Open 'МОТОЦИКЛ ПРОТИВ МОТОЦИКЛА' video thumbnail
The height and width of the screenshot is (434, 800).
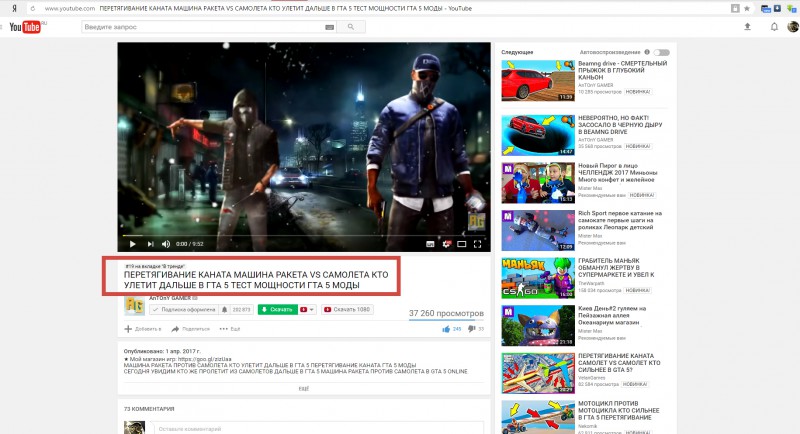538,417
